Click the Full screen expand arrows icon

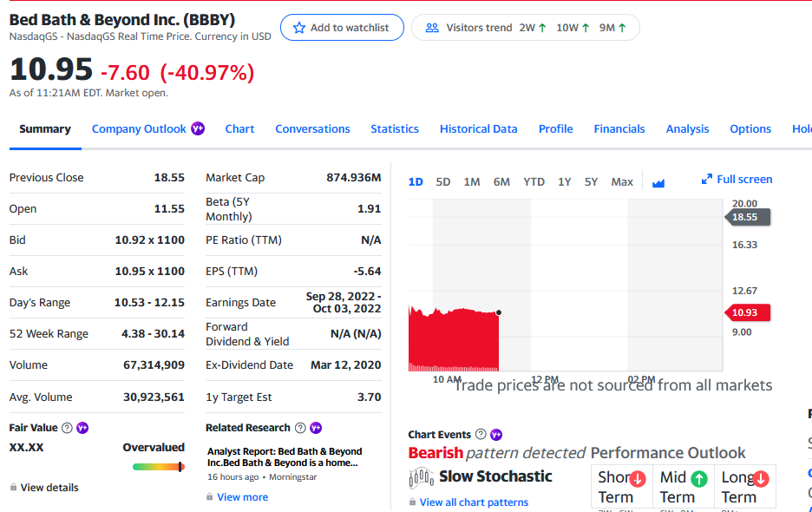(706, 180)
